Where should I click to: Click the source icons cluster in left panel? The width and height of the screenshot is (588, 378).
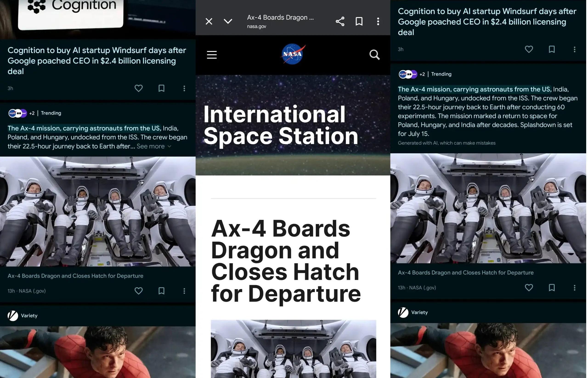(17, 113)
